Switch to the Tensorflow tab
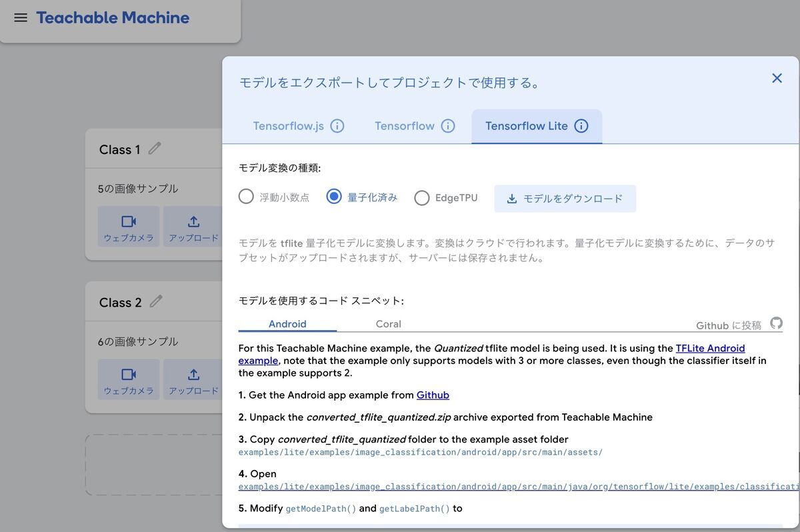Screen dimensions: 800x532 tap(404, 126)
